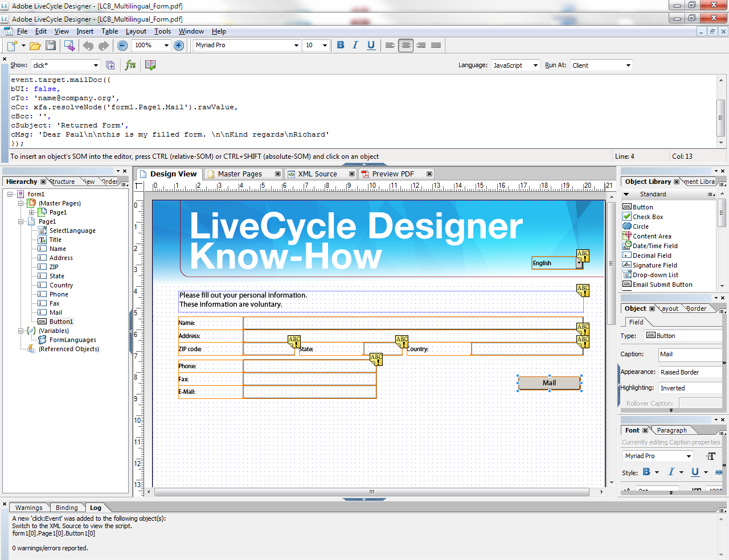Create a new form with the New icon
Viewport: 729px width, 560px height.
pos(12,46)
